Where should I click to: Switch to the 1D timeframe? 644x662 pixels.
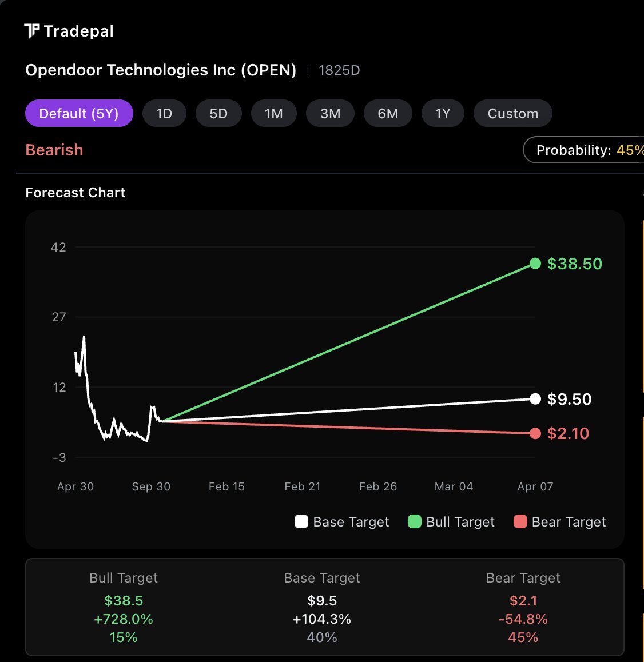(x=164, y=113)
